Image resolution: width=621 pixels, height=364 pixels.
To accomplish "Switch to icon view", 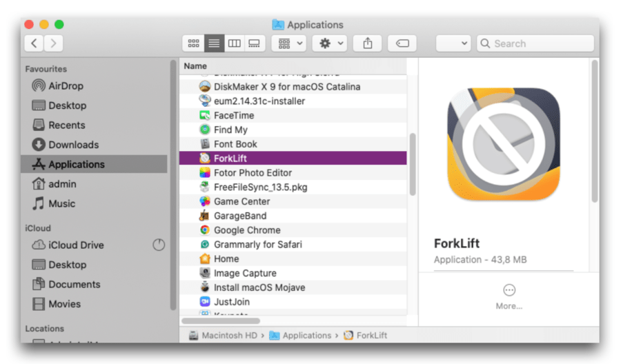I will tap(193, 43).
